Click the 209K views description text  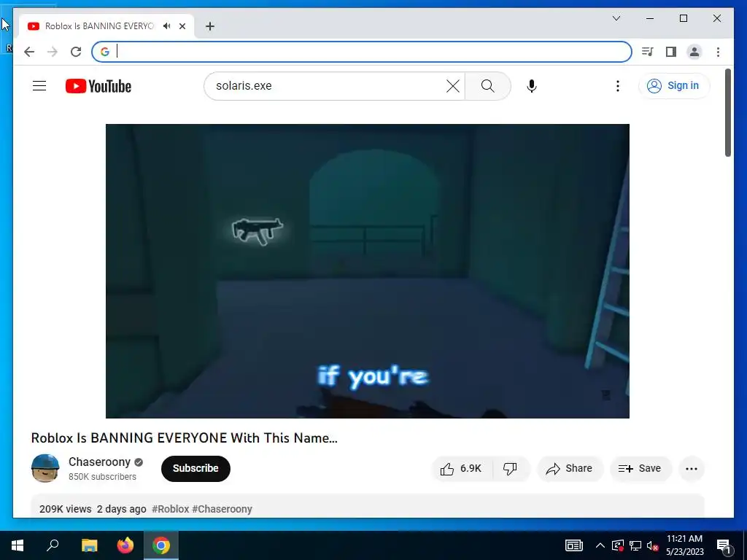click(x=65, y=509)
